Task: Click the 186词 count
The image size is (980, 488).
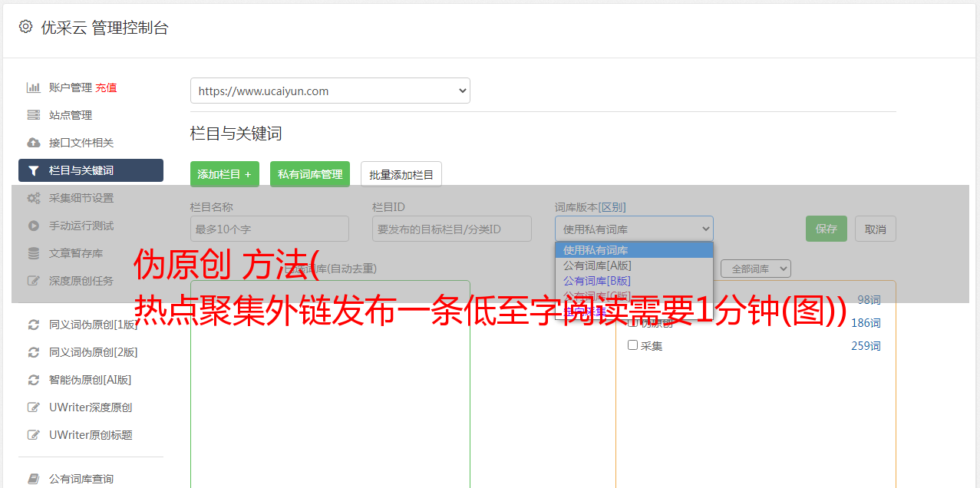Action: [x=866, y=323]
